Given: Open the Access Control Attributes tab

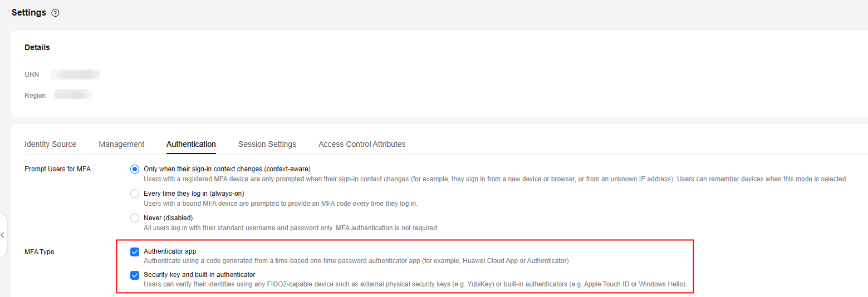Looking at the screenshot, I should point(362,144).
